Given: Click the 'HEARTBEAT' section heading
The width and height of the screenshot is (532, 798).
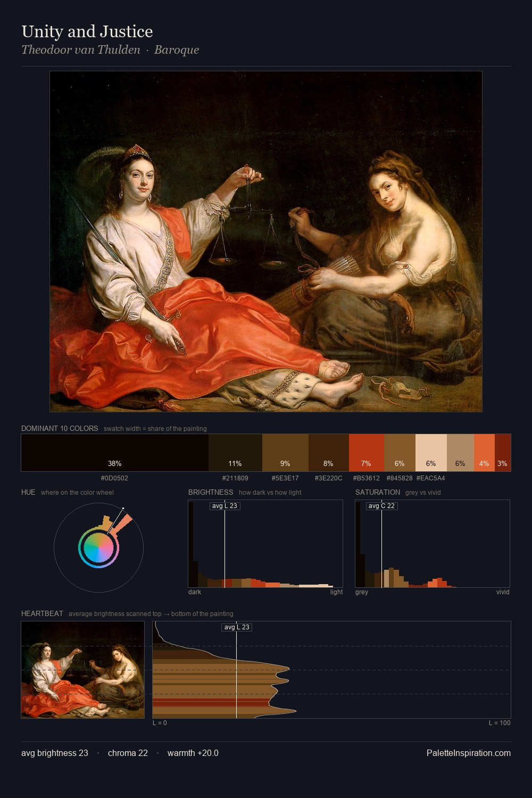Looking at the screenshot, I should click(x=42, y=614).
